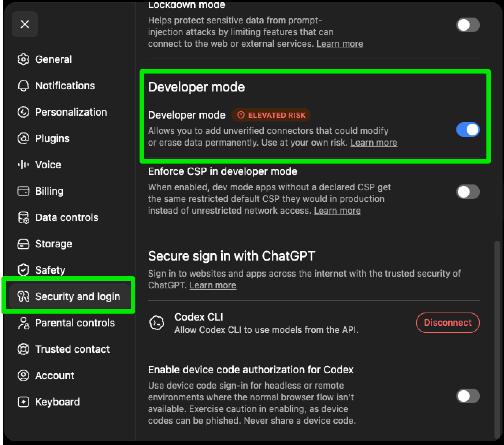Turn off the Developer mode switch
The height and width of the screenshot is (445, 504).
click(x=468, y=130)
